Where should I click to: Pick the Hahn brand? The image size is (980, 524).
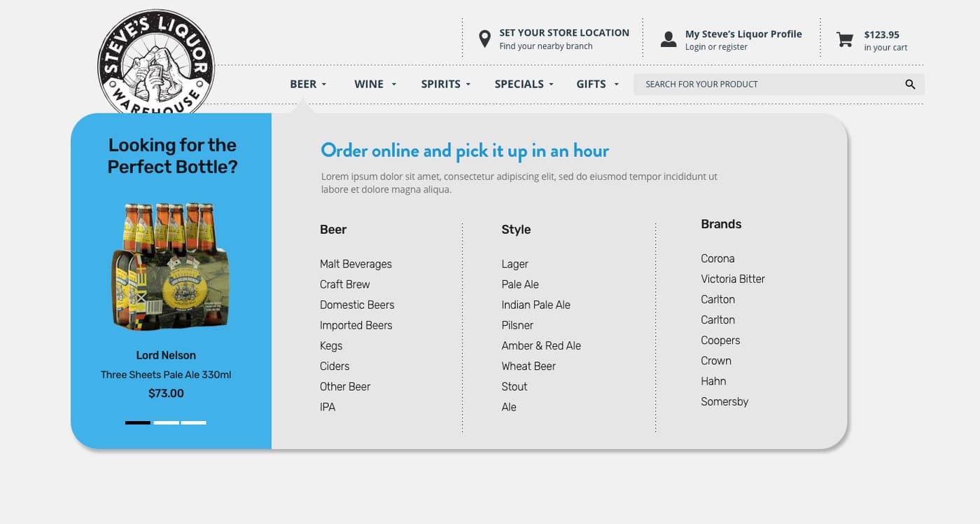pos(713,381)
